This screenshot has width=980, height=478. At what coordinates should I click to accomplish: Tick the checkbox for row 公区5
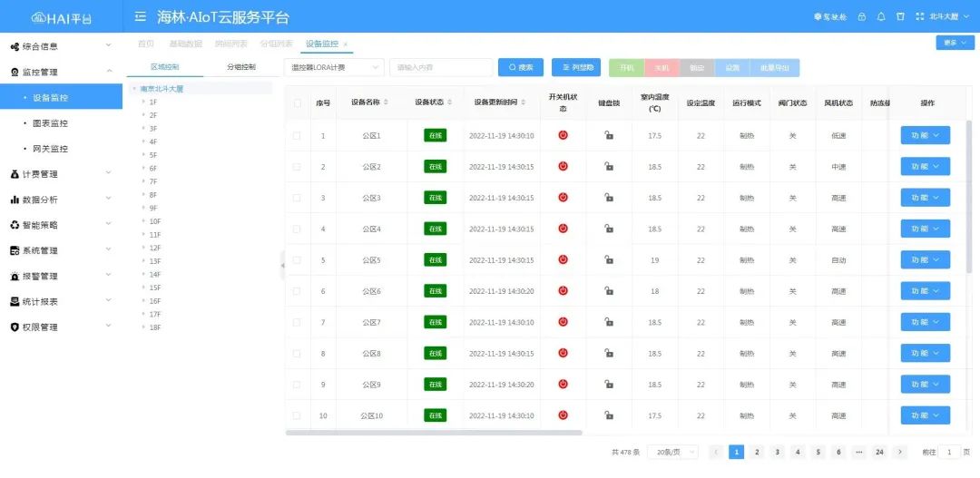coord(297,260)
